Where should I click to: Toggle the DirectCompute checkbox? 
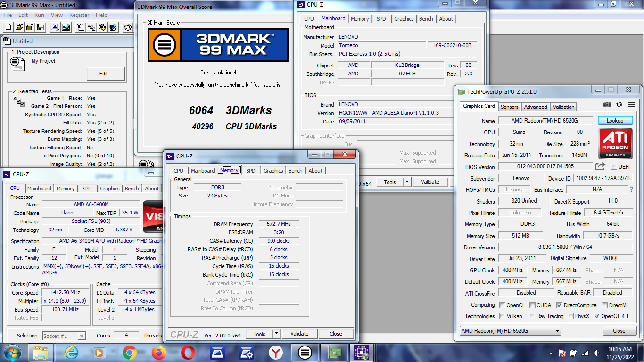[x=559, y=305]
